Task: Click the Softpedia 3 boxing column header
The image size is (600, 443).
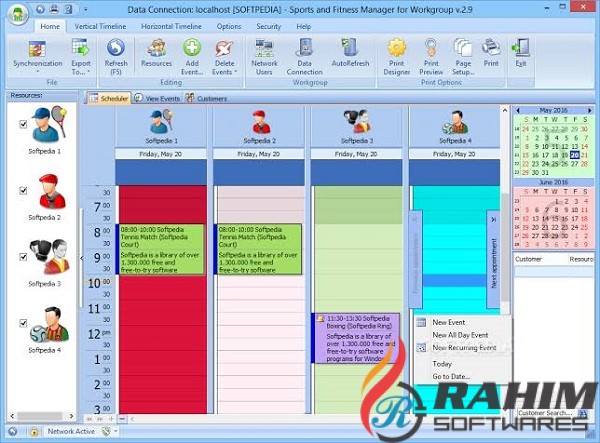Action: 357,126
